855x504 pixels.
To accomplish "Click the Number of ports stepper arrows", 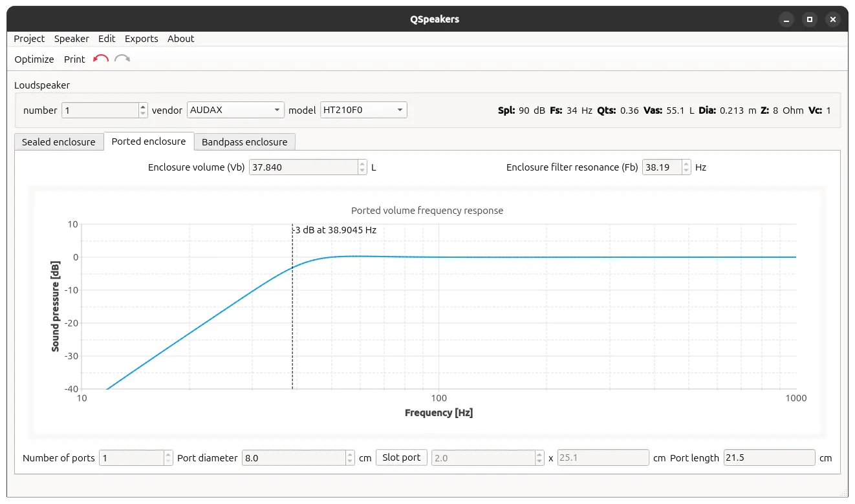I will coord(169,458).
